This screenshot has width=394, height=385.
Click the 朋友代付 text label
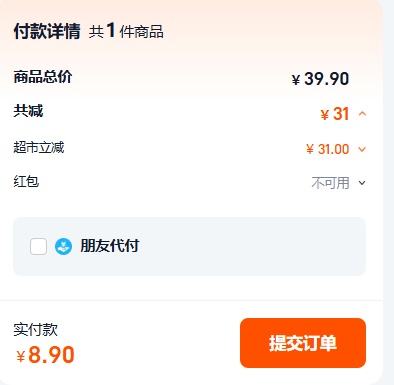110,246
